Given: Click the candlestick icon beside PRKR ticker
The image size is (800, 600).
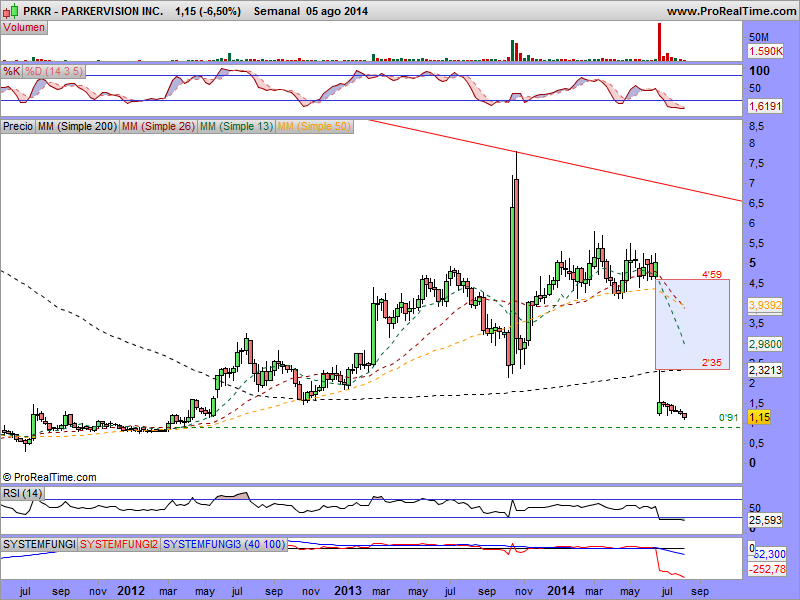Looking at the screenshot, I should tap(11, 10).
